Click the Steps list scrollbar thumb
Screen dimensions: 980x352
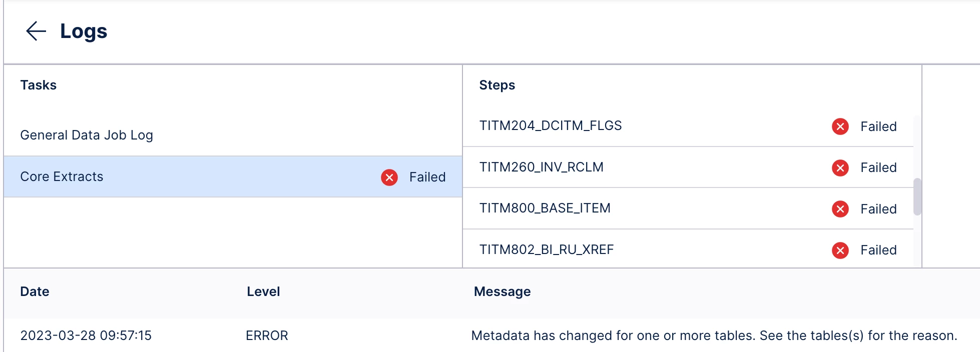click(x=917, y=196)
